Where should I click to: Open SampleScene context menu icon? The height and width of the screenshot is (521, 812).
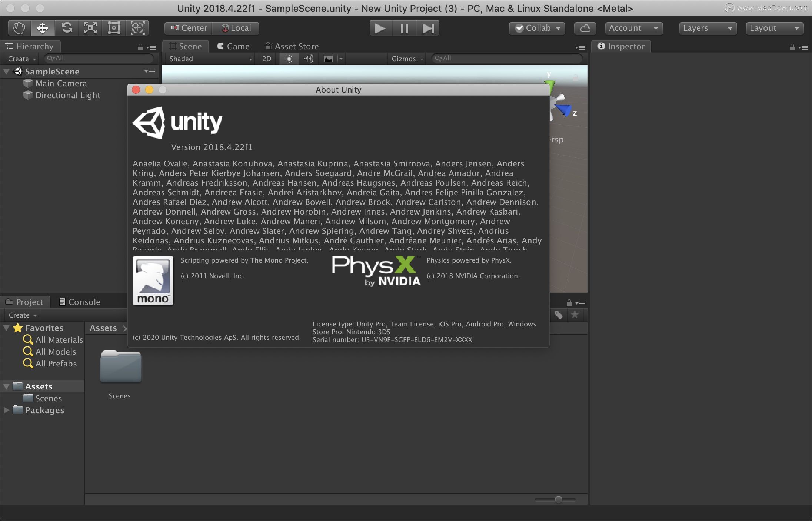[150, 71]
